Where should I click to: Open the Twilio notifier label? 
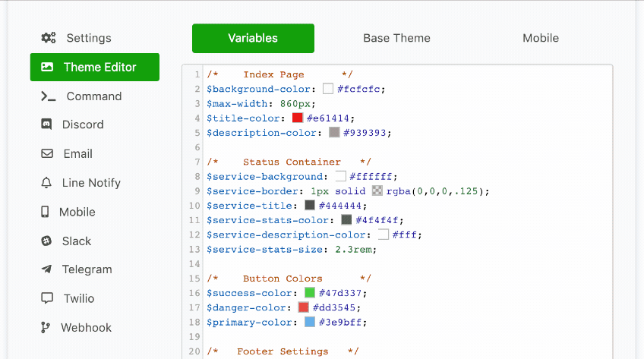point(79,298)
